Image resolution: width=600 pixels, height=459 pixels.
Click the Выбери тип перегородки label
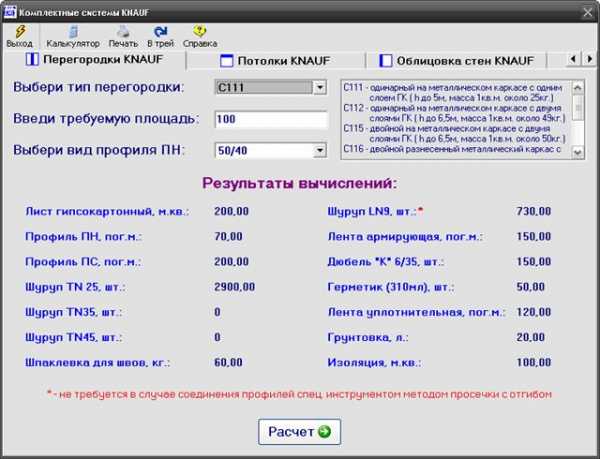99,87
